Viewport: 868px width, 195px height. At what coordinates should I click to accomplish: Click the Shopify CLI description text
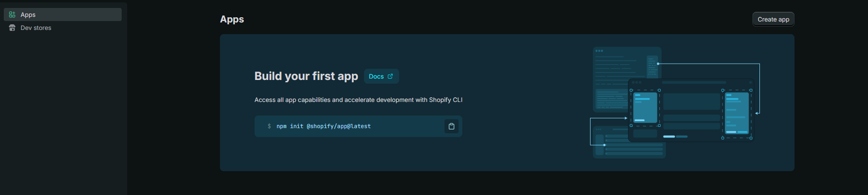click(358, 100)
